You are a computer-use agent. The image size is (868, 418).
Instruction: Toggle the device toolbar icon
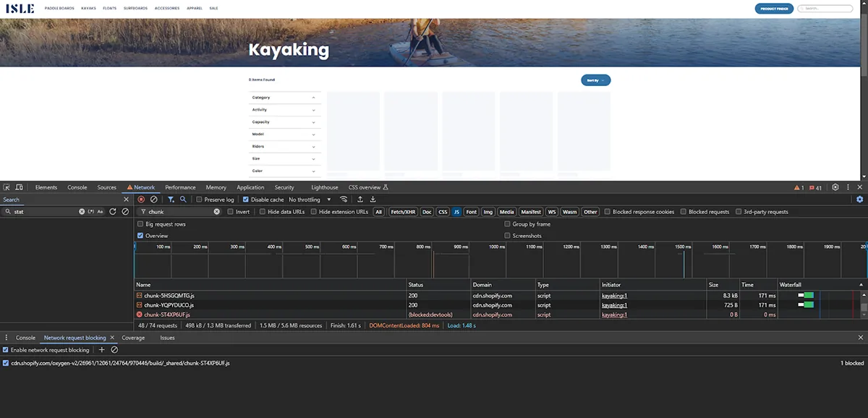point(19,187)
